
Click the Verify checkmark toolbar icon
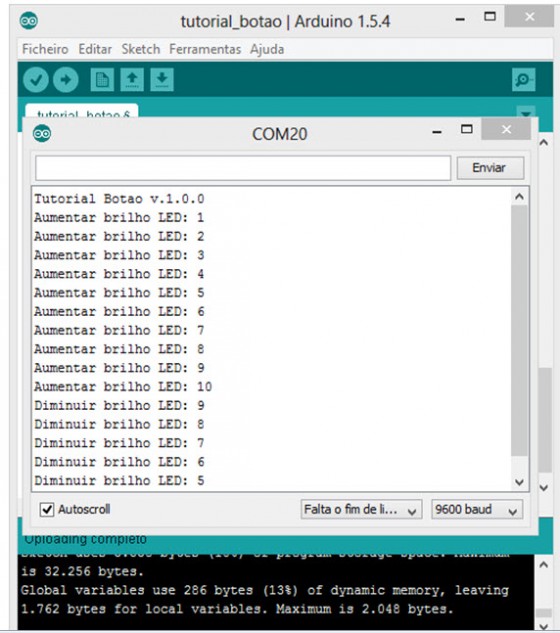36,80
